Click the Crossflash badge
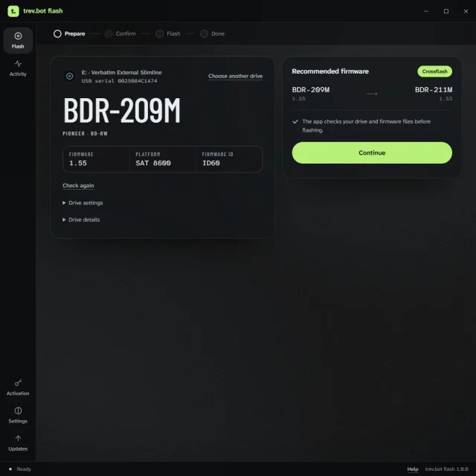 (434, 71)
